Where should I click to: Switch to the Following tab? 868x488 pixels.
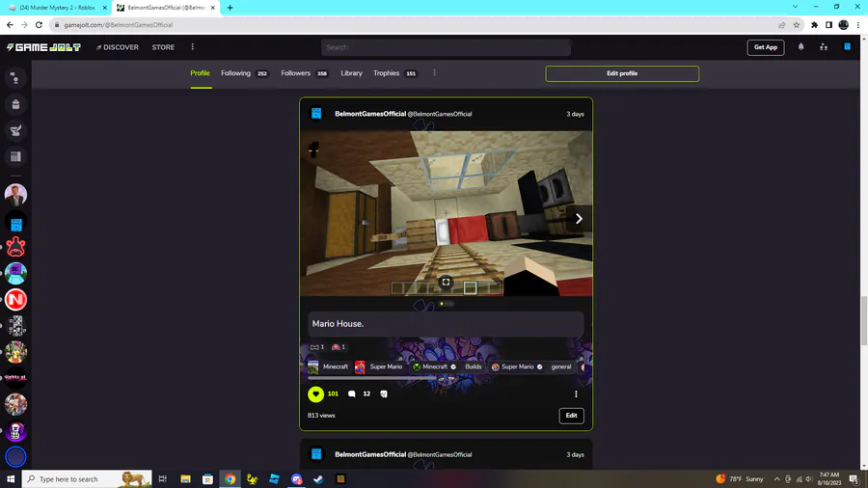click(244, 73)
